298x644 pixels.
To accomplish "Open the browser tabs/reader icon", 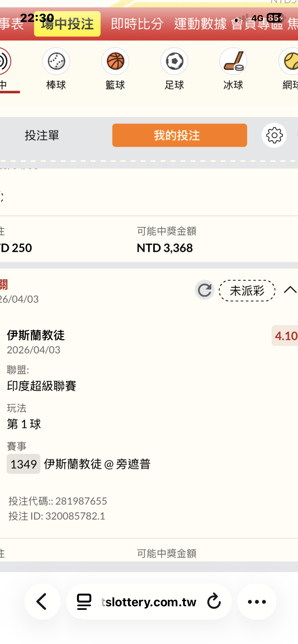I will coord(84,601).
